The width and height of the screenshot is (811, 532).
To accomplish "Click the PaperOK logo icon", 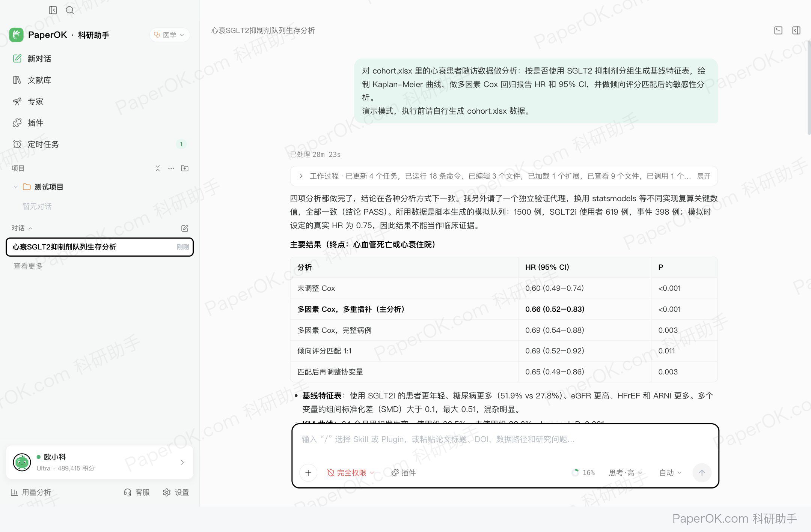I will (17, 35).
